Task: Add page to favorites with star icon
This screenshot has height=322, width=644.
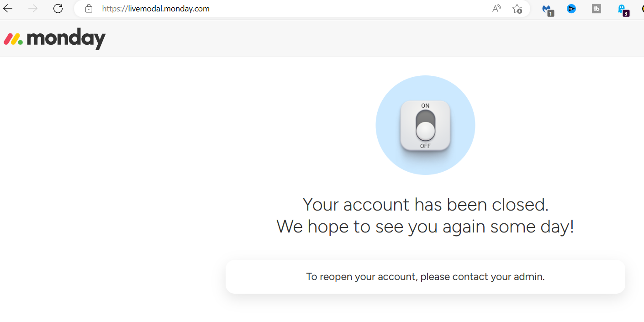Action: tap(517, 9)
